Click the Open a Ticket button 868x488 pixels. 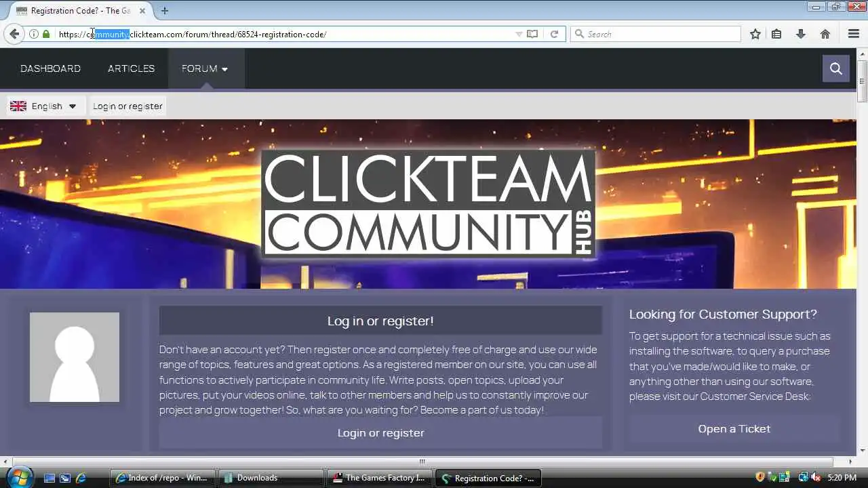click(x=734, y=428)
